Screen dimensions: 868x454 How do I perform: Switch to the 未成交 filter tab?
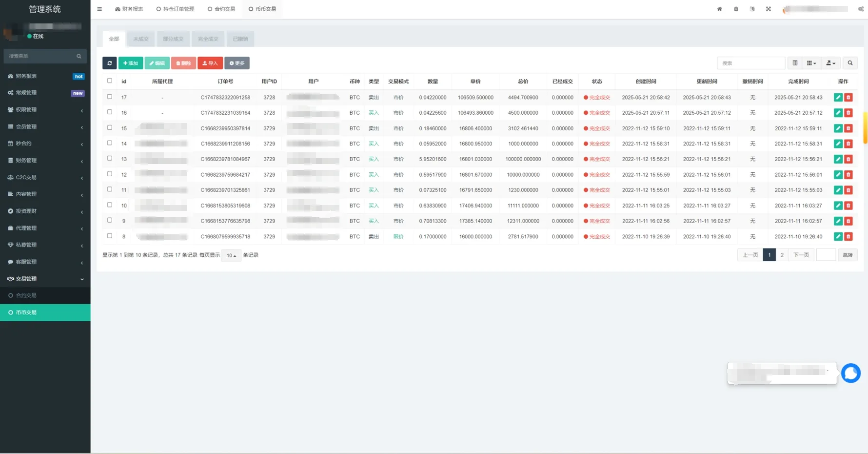(x=141, y=39)
